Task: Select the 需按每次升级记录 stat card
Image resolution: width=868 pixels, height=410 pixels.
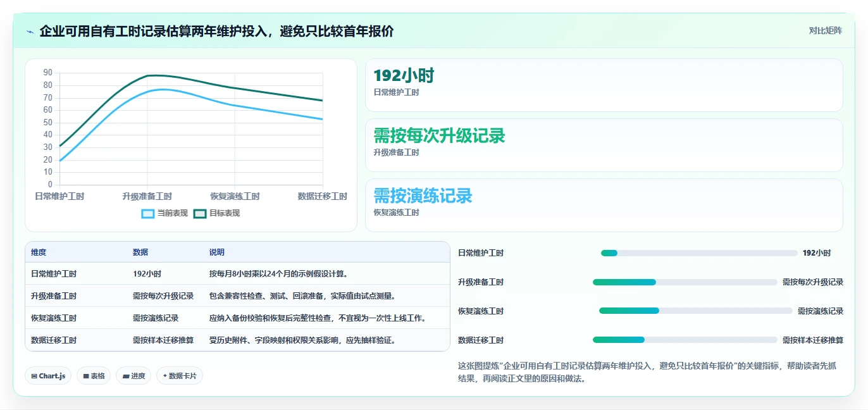Action: [x=604, y=146]
